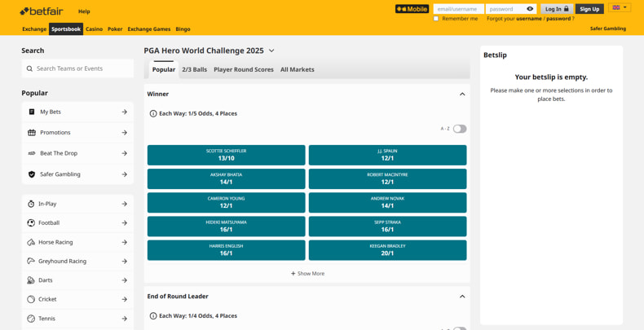Select Akshay Bhatia at 14/1

227,179
